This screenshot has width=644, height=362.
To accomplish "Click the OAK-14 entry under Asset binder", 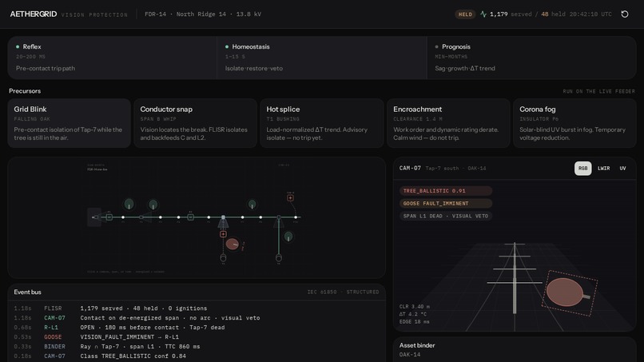I will pos(409,355).
